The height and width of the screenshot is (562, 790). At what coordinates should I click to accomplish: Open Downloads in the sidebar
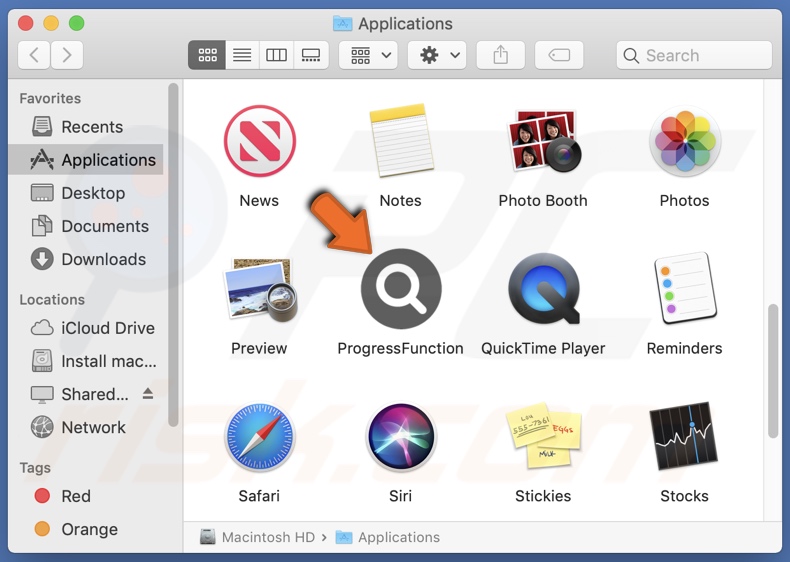pos(86,259)
